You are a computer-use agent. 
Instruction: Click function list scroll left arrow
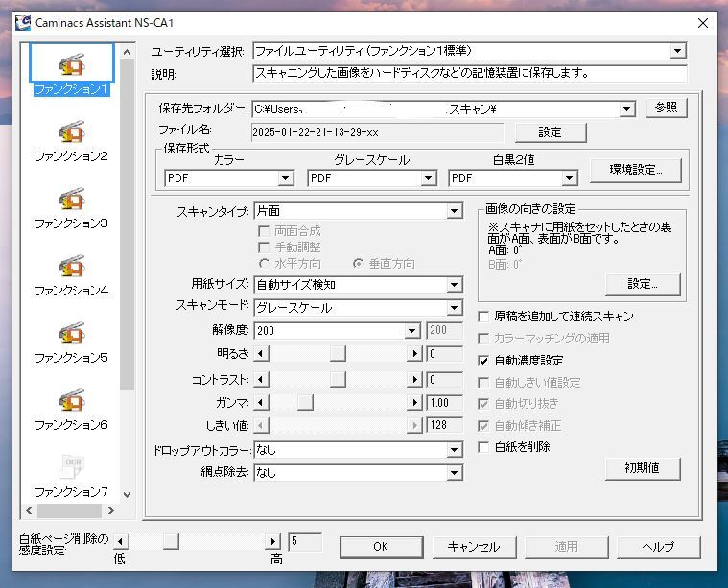point(29,511)
